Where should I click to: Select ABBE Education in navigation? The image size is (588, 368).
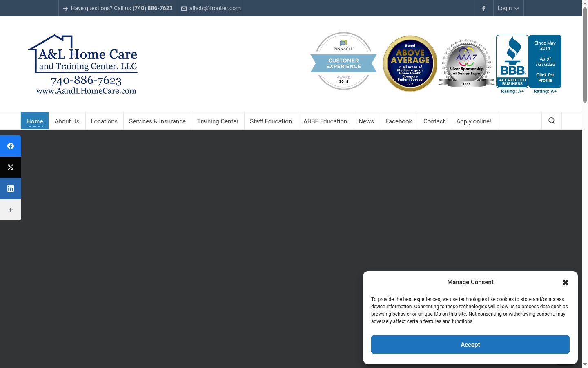[325, 121]
